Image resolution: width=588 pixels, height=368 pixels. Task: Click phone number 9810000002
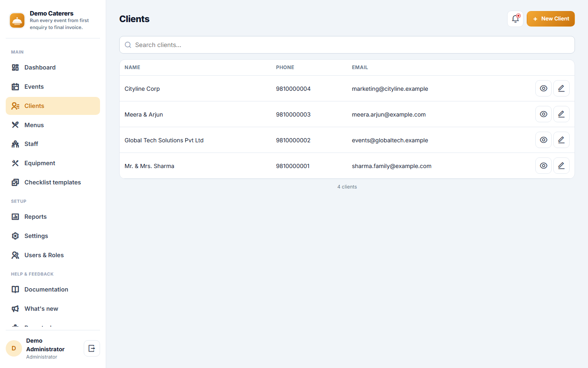[293, 140]
